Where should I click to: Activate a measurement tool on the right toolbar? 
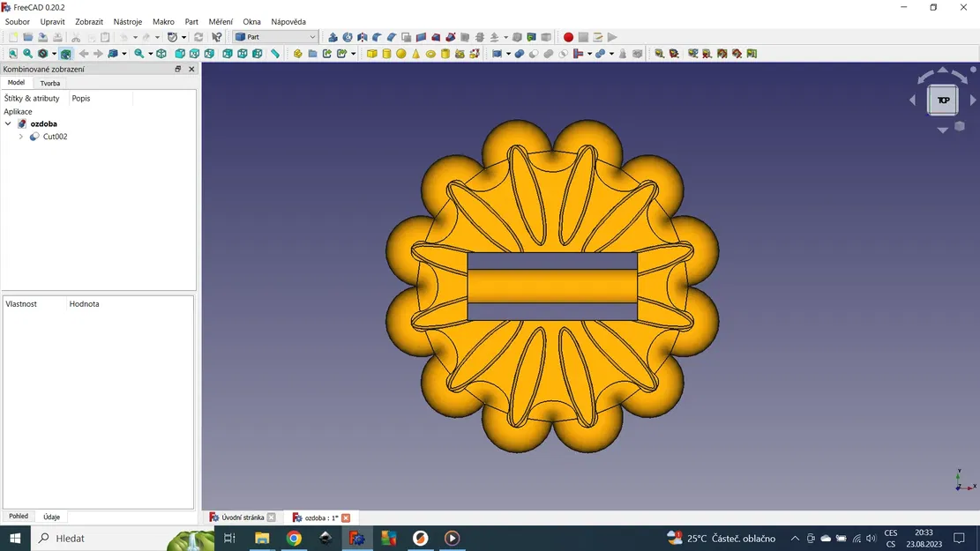(660, 53)
